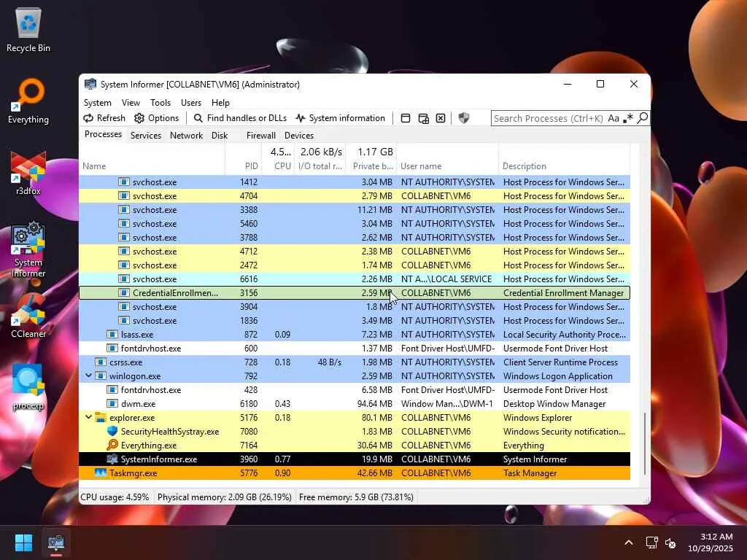The image size is (747, 560).
Task: Click the Taskmgr.exe process icon
Action: [101, 472]
